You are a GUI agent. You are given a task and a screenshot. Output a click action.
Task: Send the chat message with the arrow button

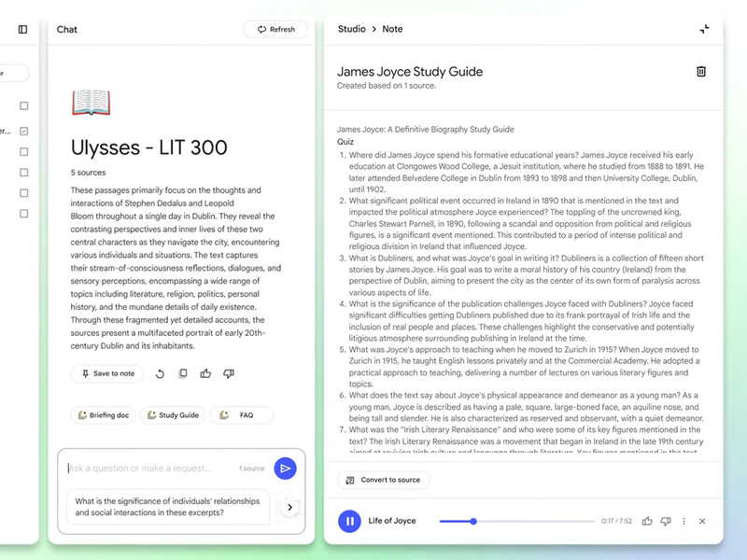coord(286,469)
